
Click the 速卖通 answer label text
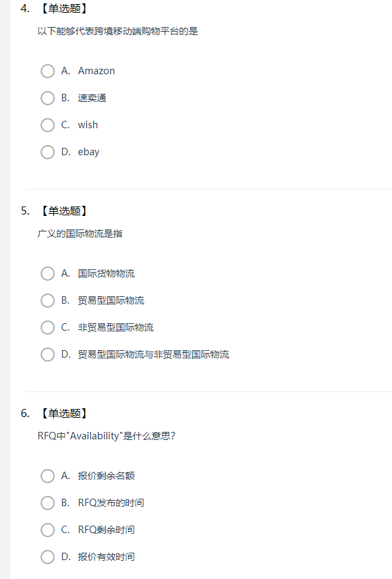pyautogui.click(x=92, y=98)
